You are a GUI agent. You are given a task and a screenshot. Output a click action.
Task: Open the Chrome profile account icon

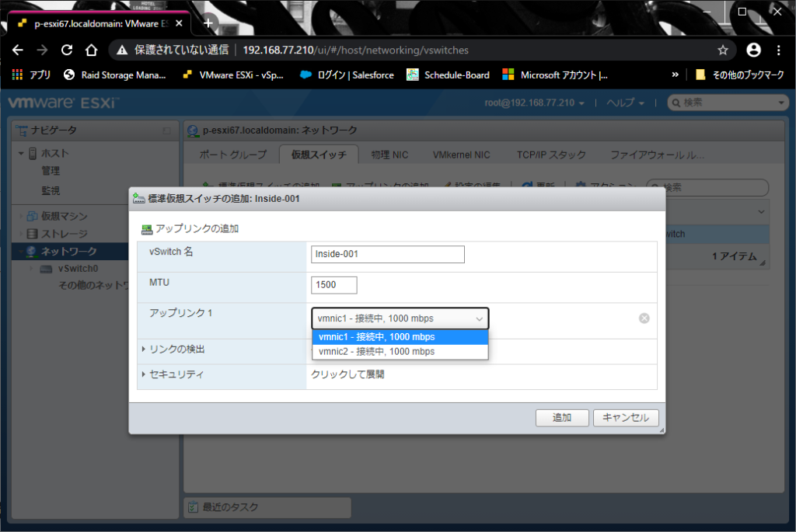click(753, 50)
